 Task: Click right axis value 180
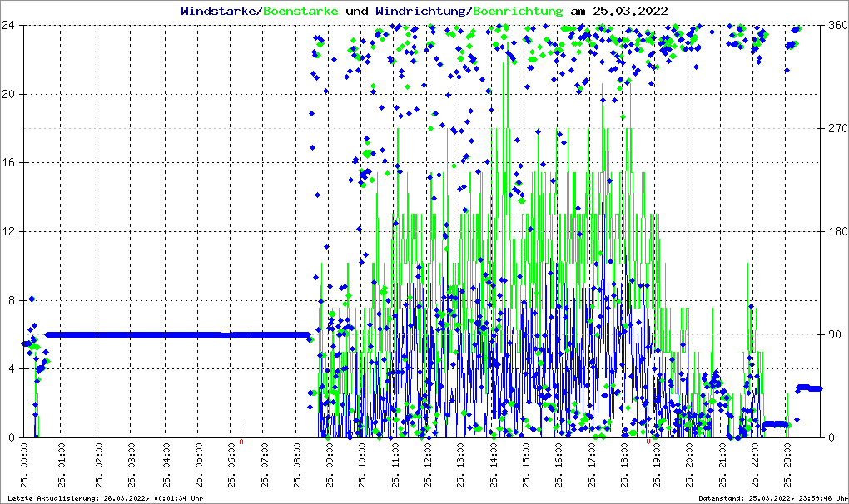click(x=837, y=231)
